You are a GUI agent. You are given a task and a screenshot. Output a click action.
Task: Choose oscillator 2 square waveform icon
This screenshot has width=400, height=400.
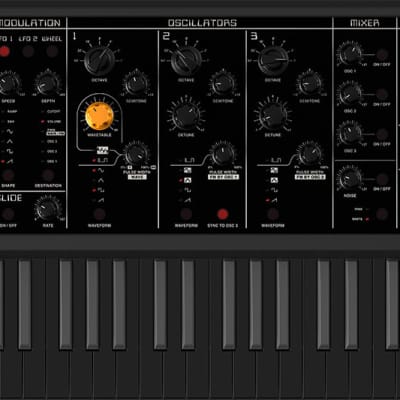point(187,190)
